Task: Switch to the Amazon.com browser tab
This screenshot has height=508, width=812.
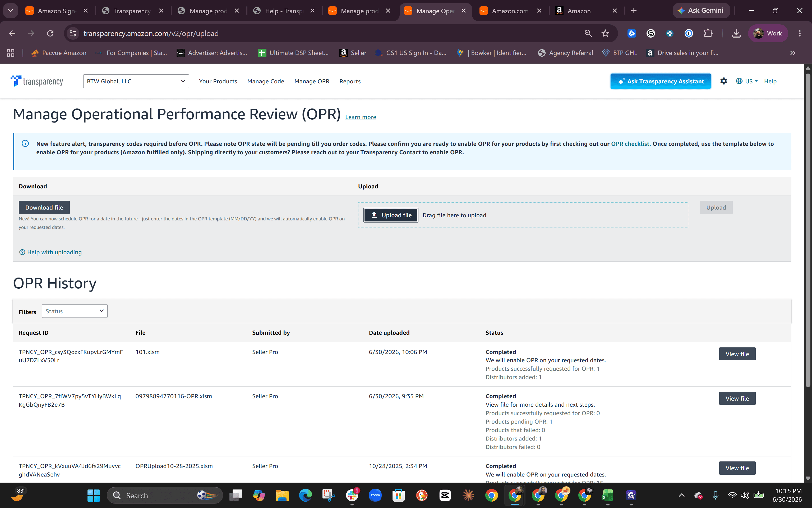Action: 511,11
